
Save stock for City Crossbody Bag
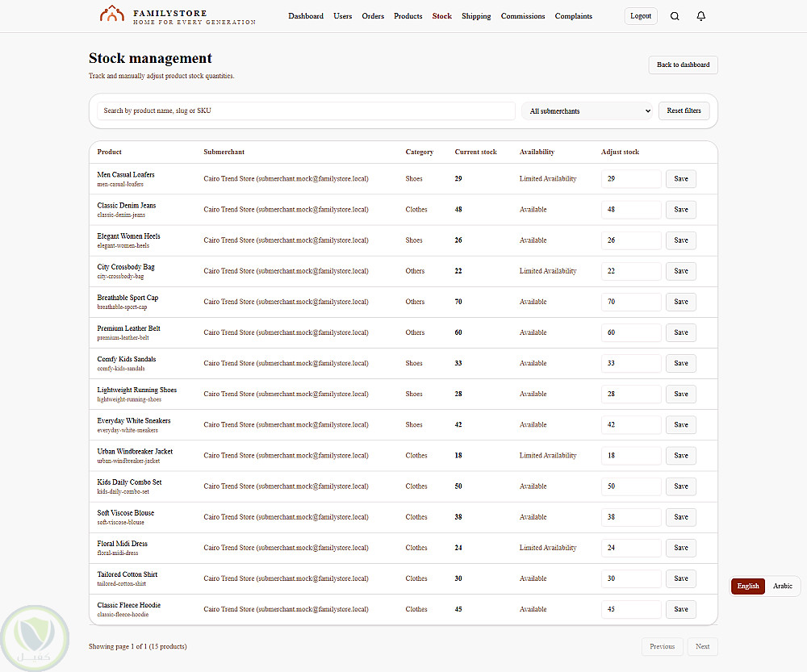coord(681,270)
